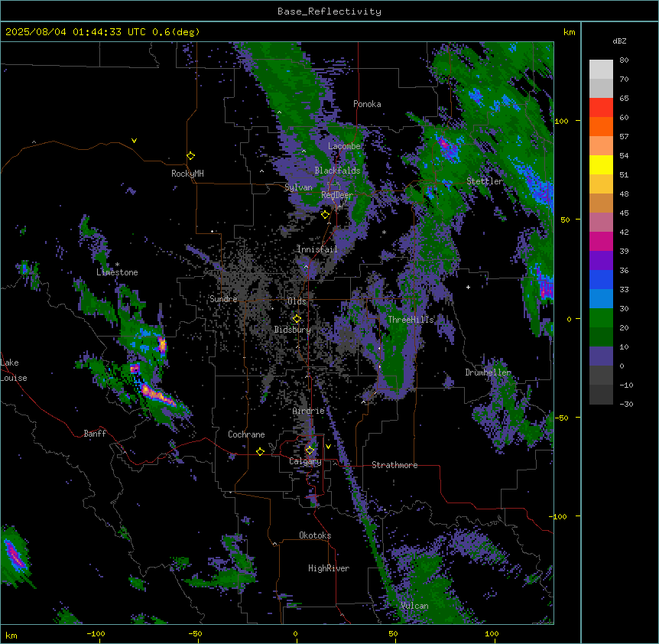The width and height of the screenshot is (659, 644).
Task: Click the violet purple swatch below 39
Action: tap(601, 260)
